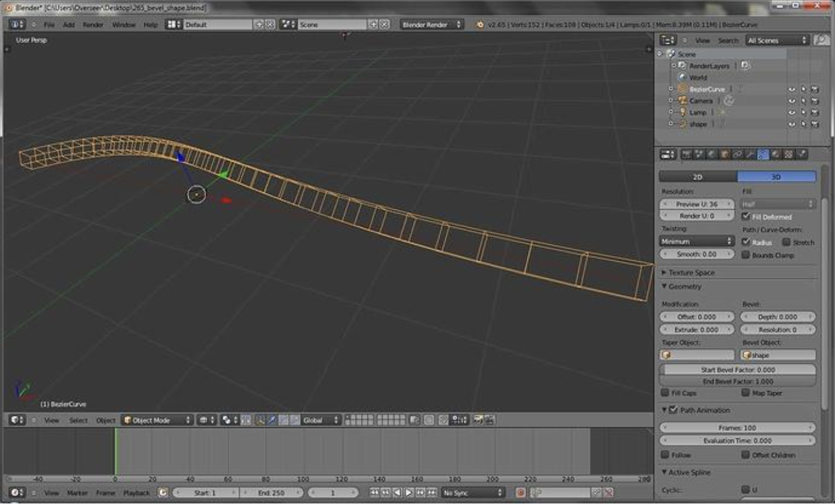Open the Window menu
The width and height of the screenshot is (835, 504).
point(123,25)
